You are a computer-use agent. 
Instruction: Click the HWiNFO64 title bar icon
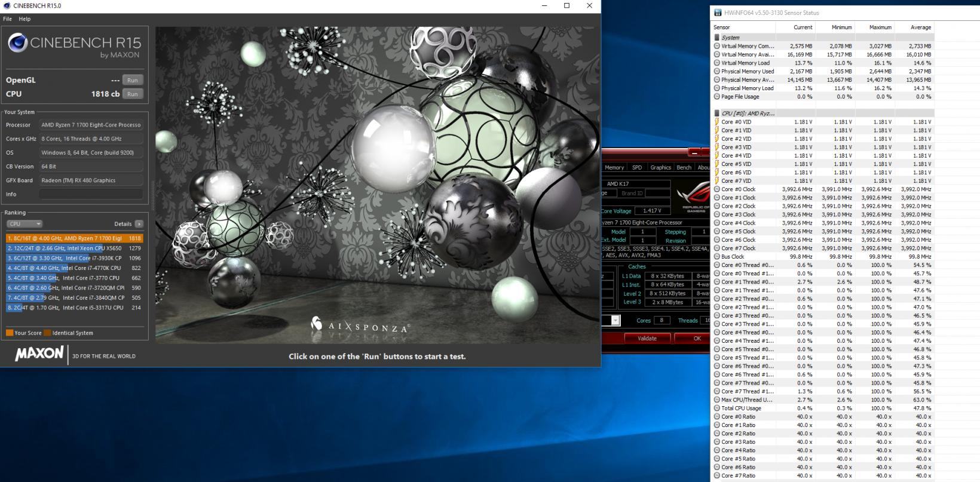[x=717, y=13]
